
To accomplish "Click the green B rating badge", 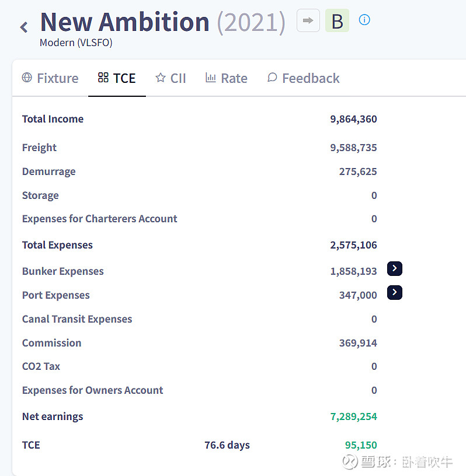I will coord(337,21).
